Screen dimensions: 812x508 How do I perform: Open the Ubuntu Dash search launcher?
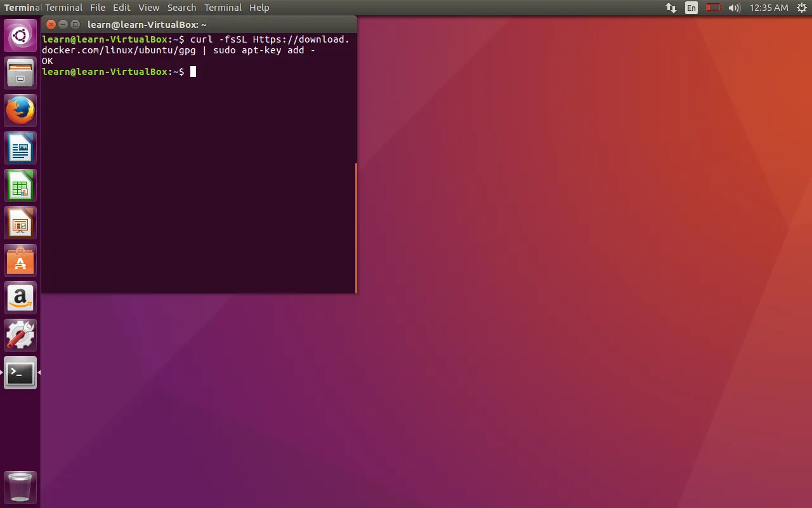[20, 36]
